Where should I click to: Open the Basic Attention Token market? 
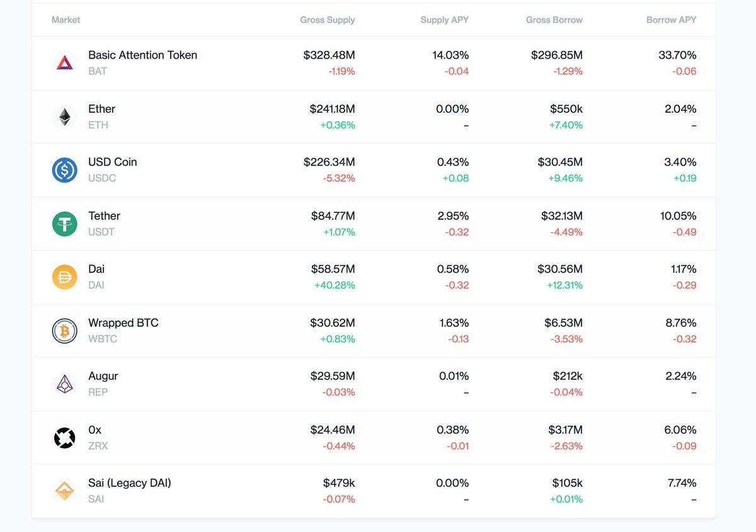pos(142,55)
